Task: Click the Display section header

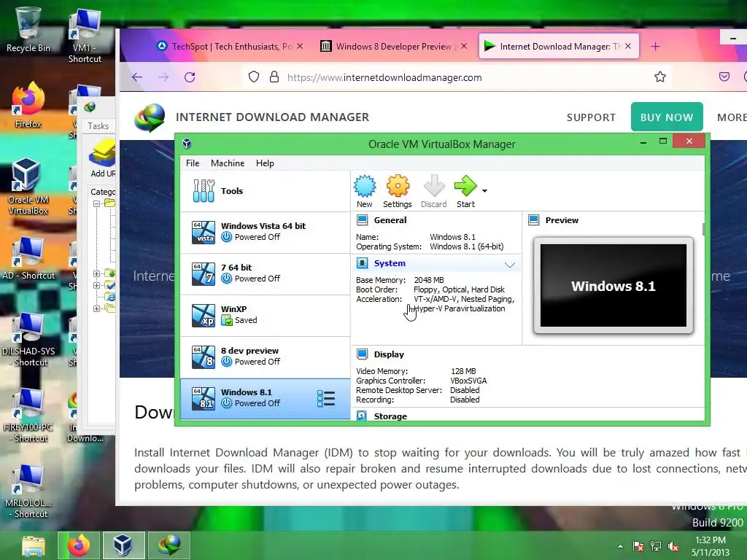Action: 389,354
